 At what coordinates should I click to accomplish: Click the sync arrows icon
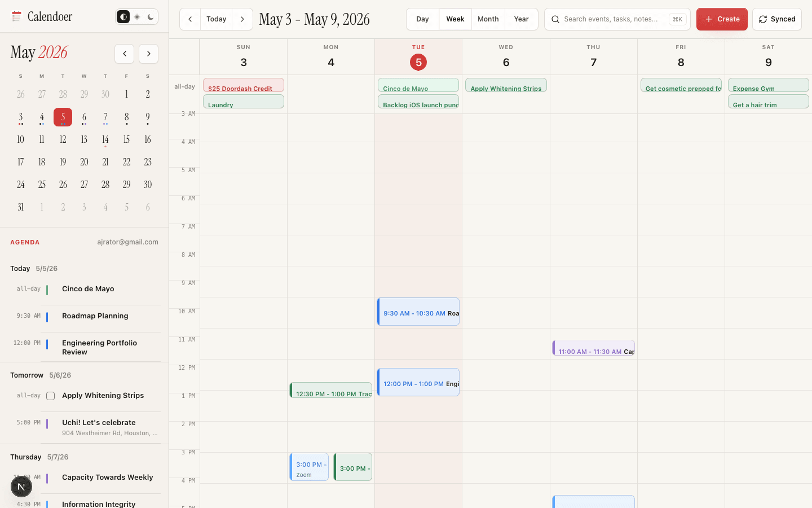pyautogui.click(x=763, y=19)
